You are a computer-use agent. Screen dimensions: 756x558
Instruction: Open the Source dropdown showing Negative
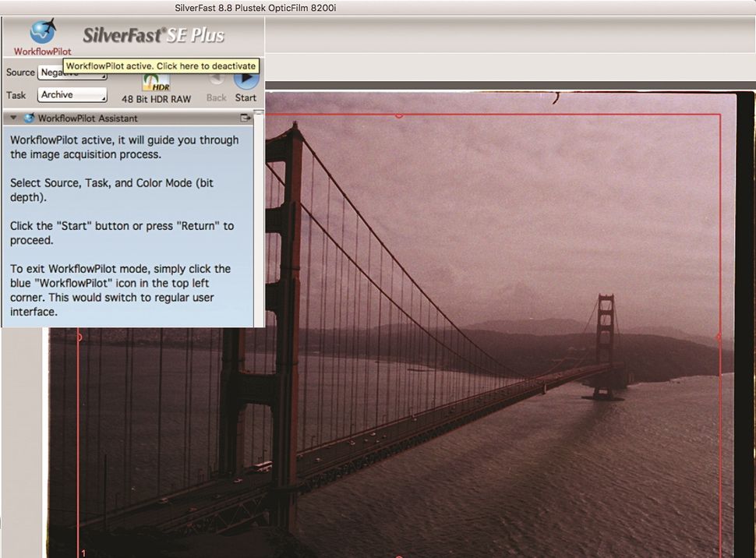(x=70, y=72)
